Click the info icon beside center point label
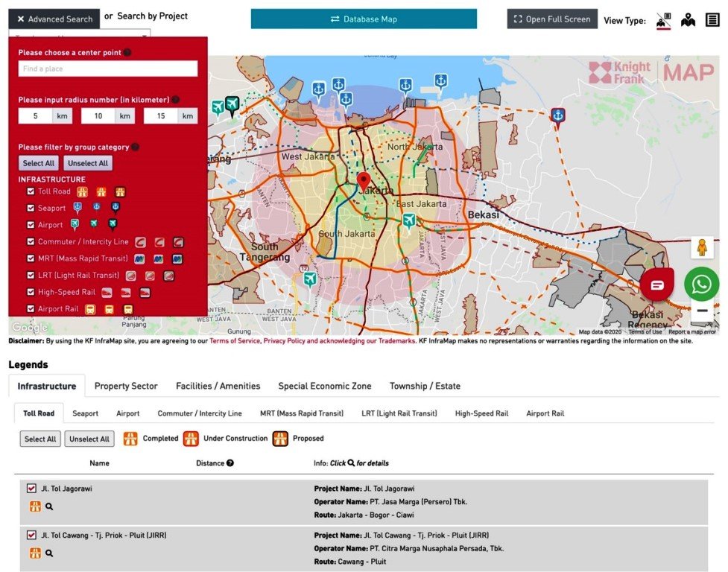This screenshot has height=572, width=728. 127,52
